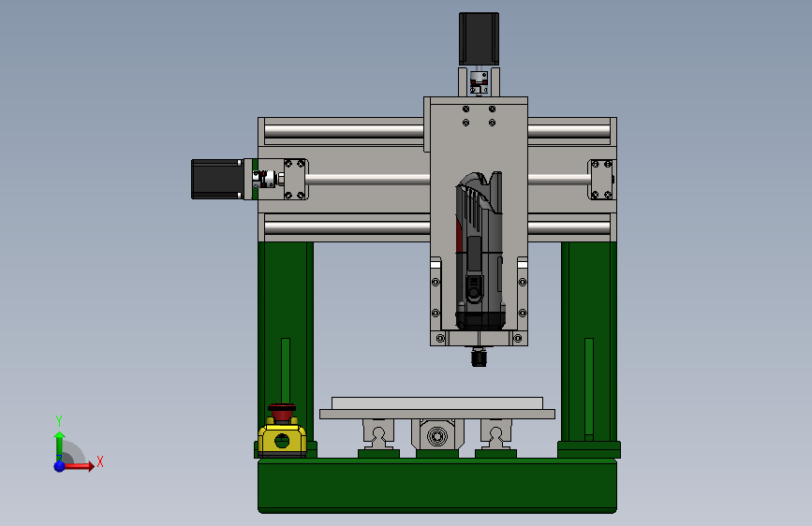
Task: Select the top work table plate
Action: pos(437,403)
